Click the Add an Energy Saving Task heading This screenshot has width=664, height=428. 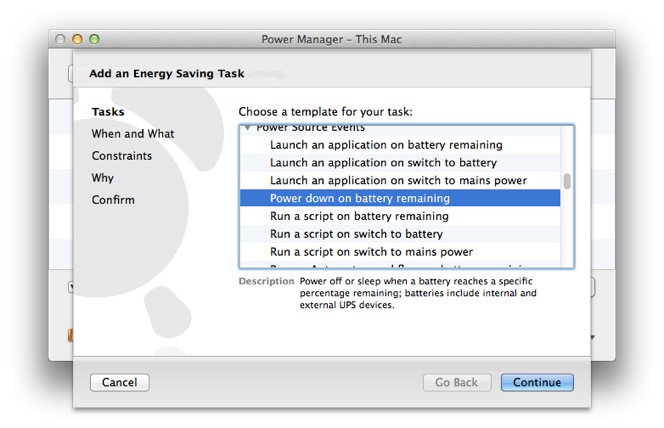pyautogui.click(x=166, y=74)
